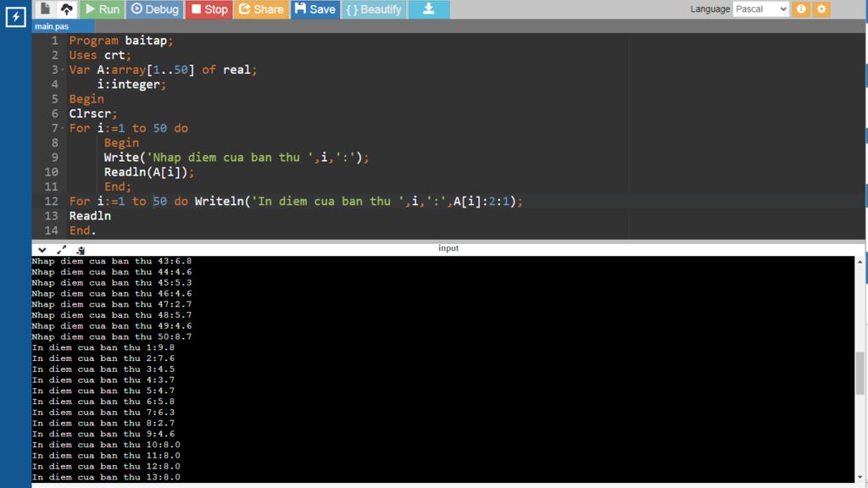Click console line 'In diem cua ban thu 7:6.3'
Image resolution: width=868 pixels, height=488 pixels.
click(x=103, y=413)
